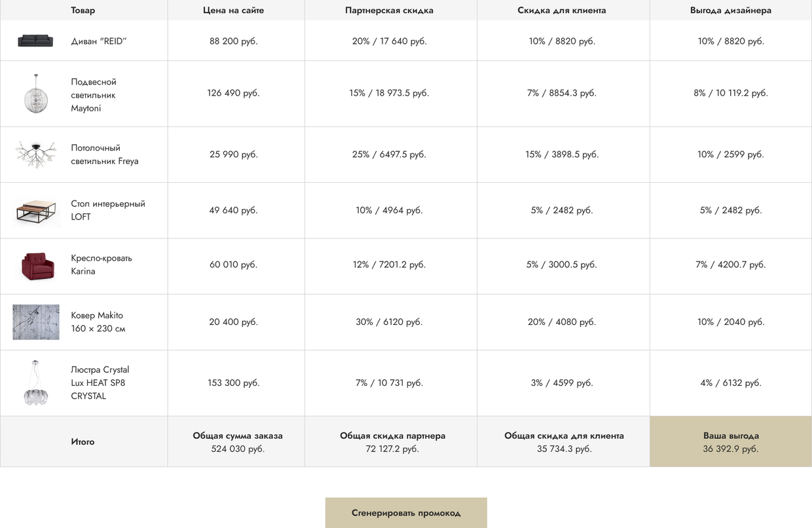
Task: Open the red Karina armchair picture
Action: 35,265
